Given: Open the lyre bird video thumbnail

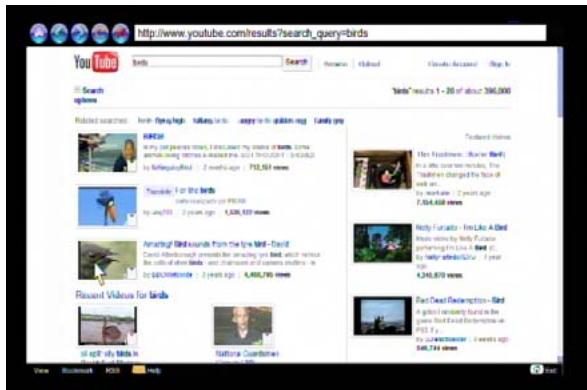Looking at the screenshot, I should 107,260.
